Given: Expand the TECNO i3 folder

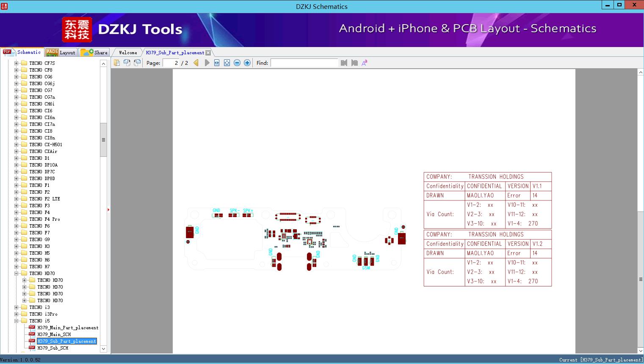Looking at the screenshot, I should (x=17, y=307).
